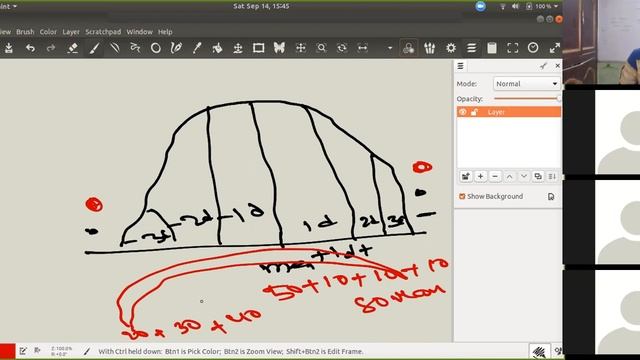Screen dimensions: 640x360
Task: Open the Scratchpad menu
Action: (103, 32)
